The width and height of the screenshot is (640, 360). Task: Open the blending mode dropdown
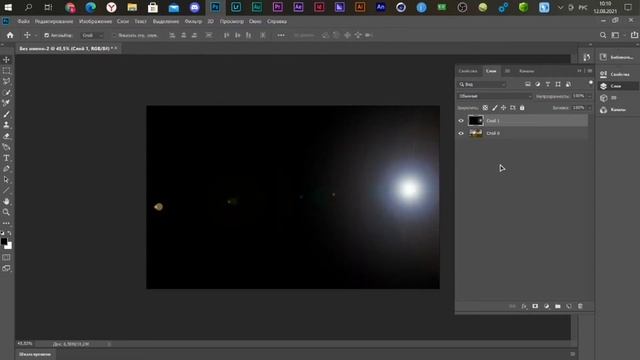tap(495, 96)
